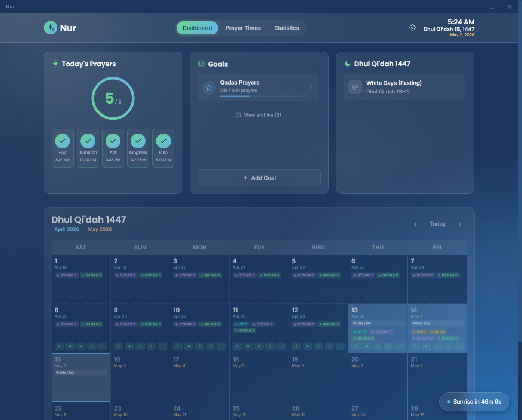Click the QYAAM 2 tag on day 12
522x420 pixels.
[x=304, y=324]
